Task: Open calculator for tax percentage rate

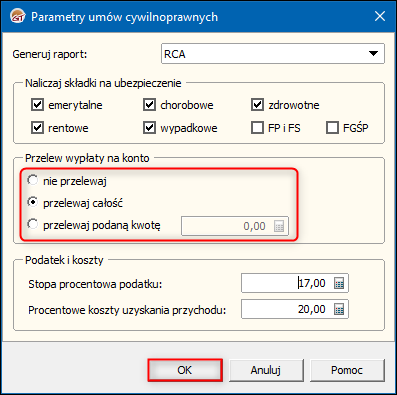Action: point(339,284)
